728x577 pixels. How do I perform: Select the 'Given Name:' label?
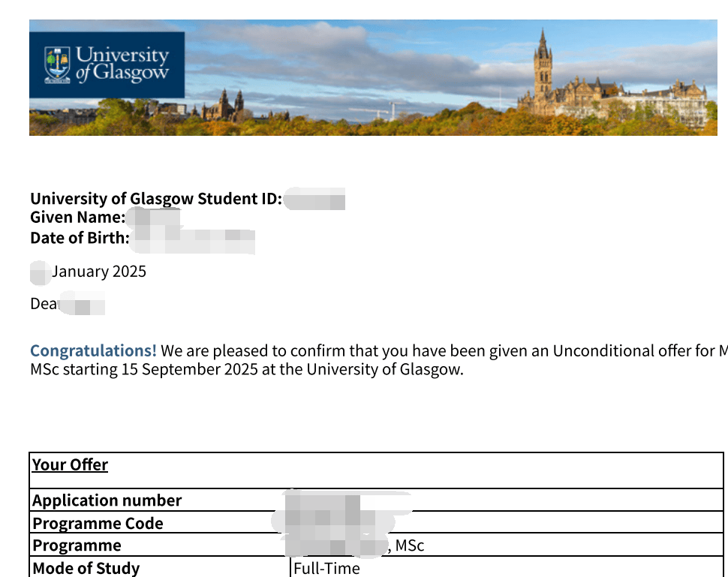click(x=77, y=218)
